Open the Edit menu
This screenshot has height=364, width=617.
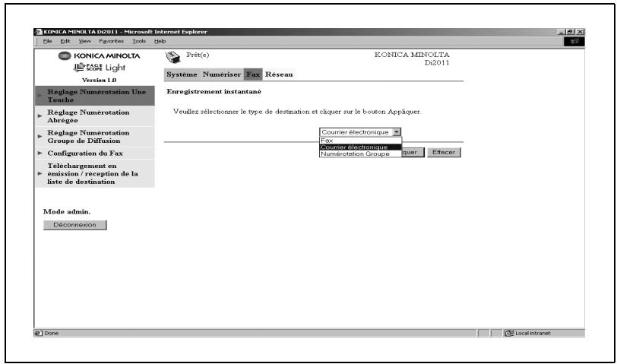pyautogui.click(x=65, y=41)
